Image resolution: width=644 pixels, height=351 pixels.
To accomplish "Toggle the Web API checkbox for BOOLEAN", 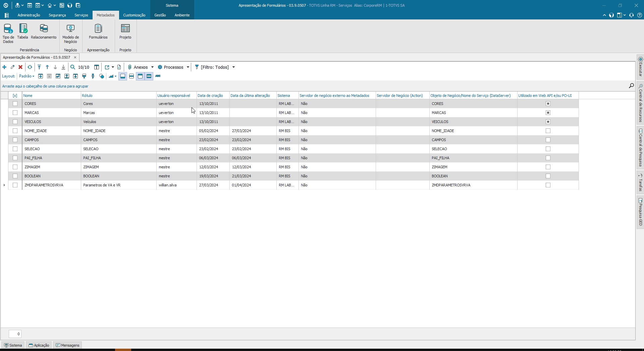I will point(548,176).
